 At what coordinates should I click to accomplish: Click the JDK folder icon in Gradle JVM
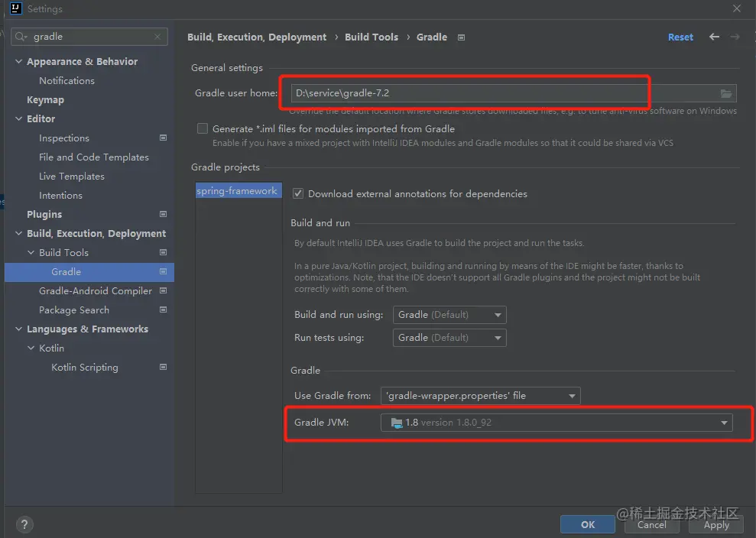tap(396, 423)
